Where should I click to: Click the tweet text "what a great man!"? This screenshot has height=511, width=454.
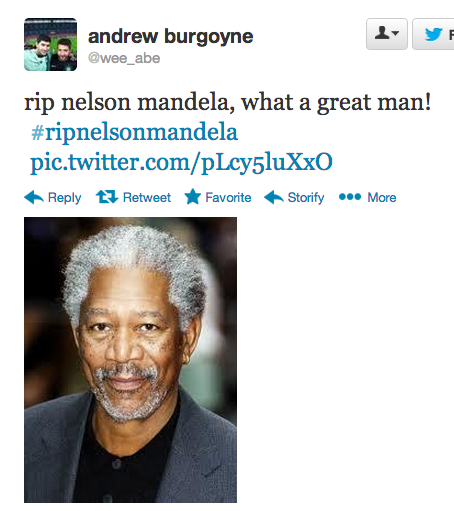[336, 103]
